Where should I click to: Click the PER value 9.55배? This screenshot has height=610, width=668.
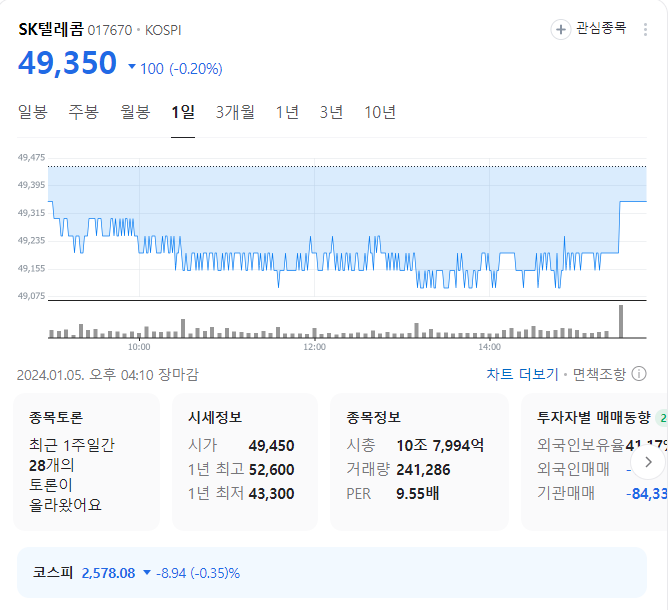418,493
